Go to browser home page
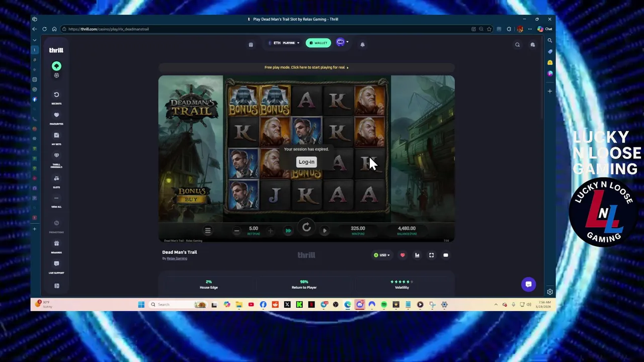The image size is (644, 362). 54,29
